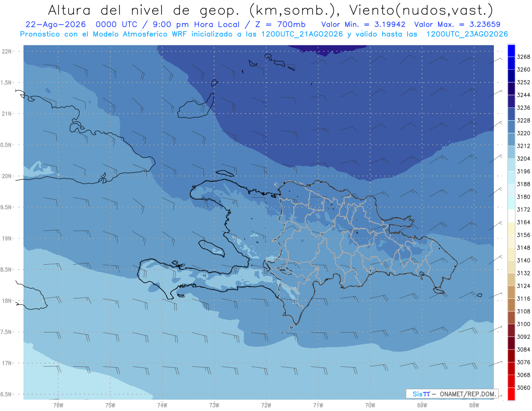This screenshot has width=532, height=411.
Task: Click the "69W" longitude label
Action: [x=422, y=405]
